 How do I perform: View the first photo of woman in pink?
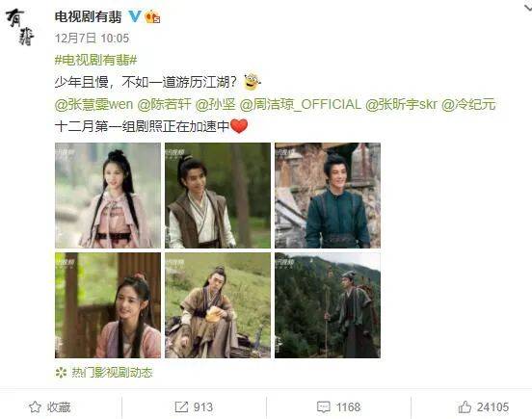coord(108,196)
